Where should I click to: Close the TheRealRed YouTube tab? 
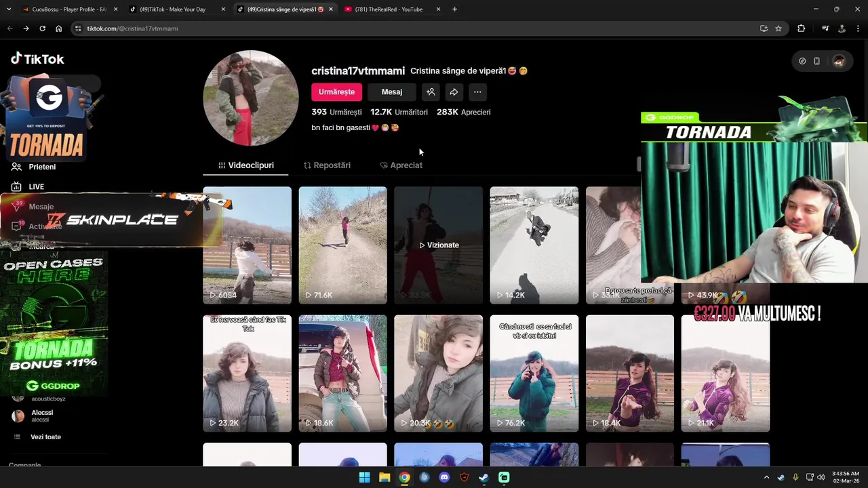[438, 9]
